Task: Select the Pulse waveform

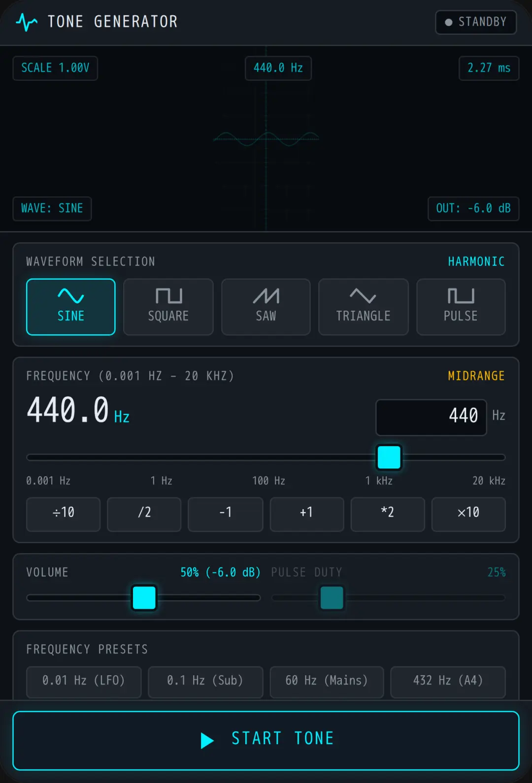Action: click(461, 307)
